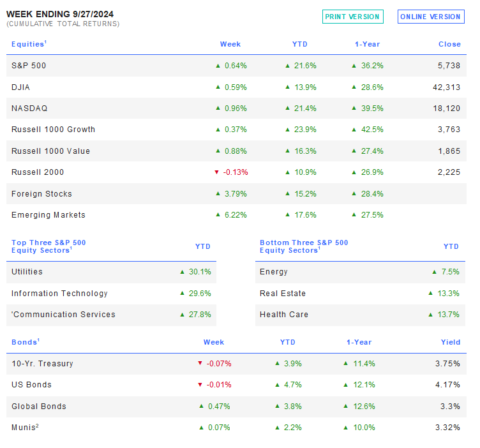
Task: Click the NASDAQ 1-Year value 39.5%
Action: tap(372, 108)
